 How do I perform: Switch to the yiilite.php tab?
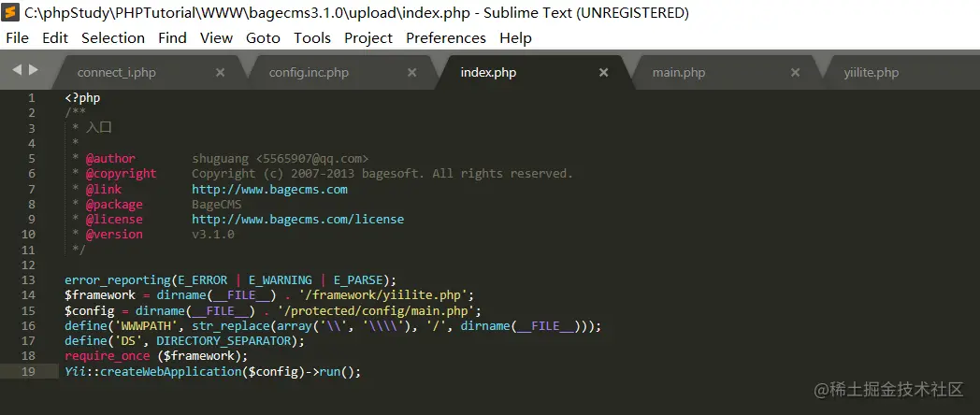[x=872, y=73]
